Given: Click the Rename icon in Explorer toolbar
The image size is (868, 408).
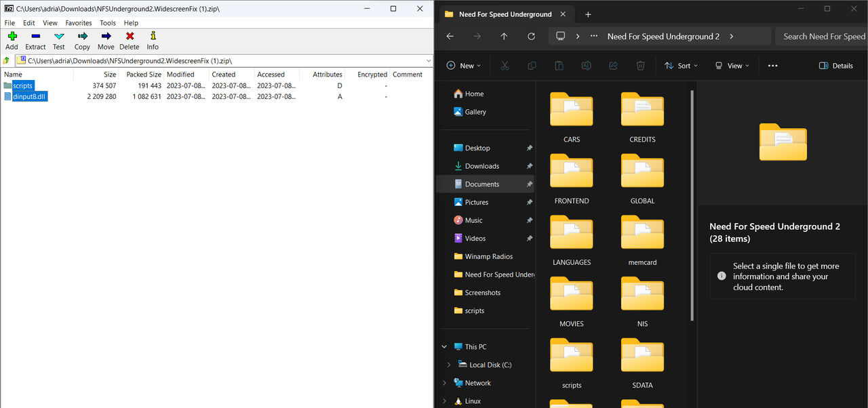Looking at the screenshot, I should click(586, 66).
